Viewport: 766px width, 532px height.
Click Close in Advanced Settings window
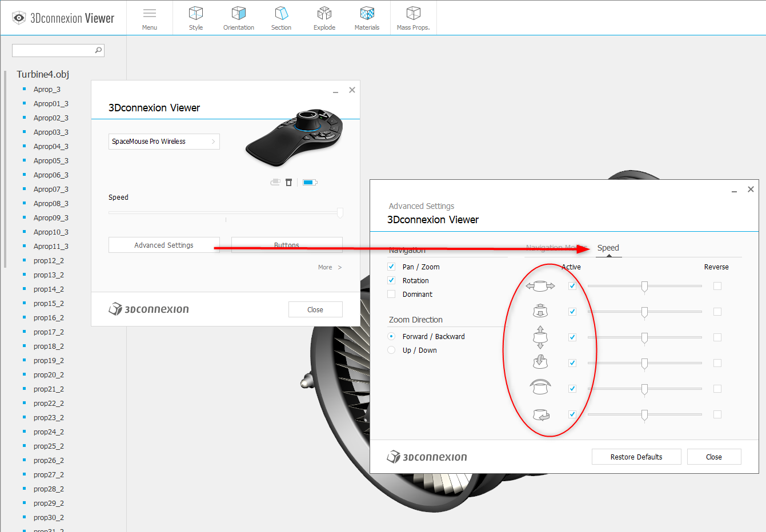pos(714,457)
